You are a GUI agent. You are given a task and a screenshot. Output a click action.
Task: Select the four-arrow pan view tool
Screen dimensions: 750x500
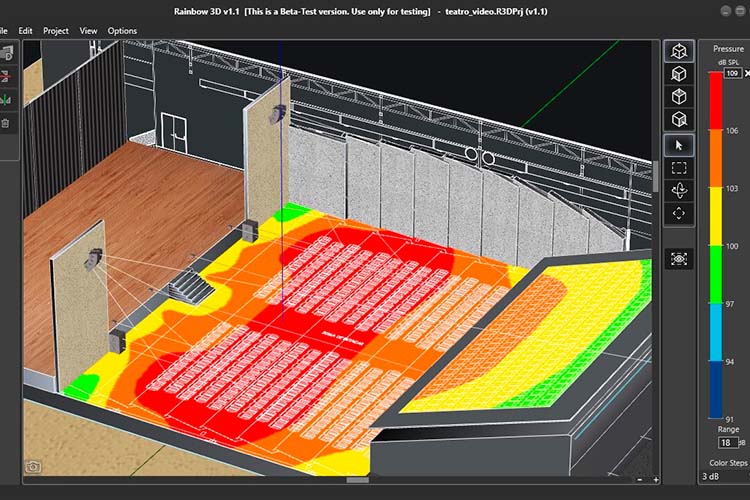click(x=679, y=213)
